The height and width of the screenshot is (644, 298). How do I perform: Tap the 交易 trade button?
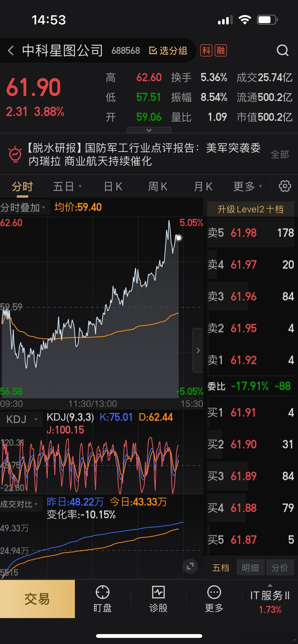point(37,599)
